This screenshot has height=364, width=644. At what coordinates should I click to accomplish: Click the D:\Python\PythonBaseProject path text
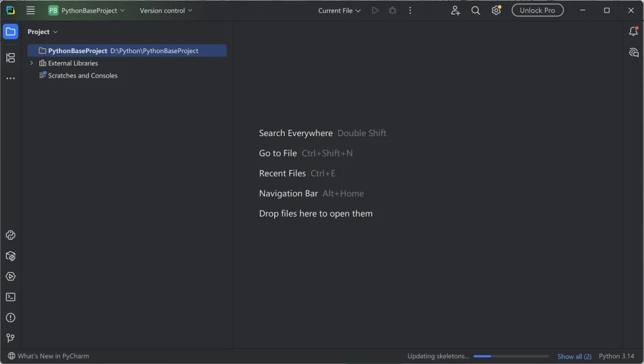(154, 51)
